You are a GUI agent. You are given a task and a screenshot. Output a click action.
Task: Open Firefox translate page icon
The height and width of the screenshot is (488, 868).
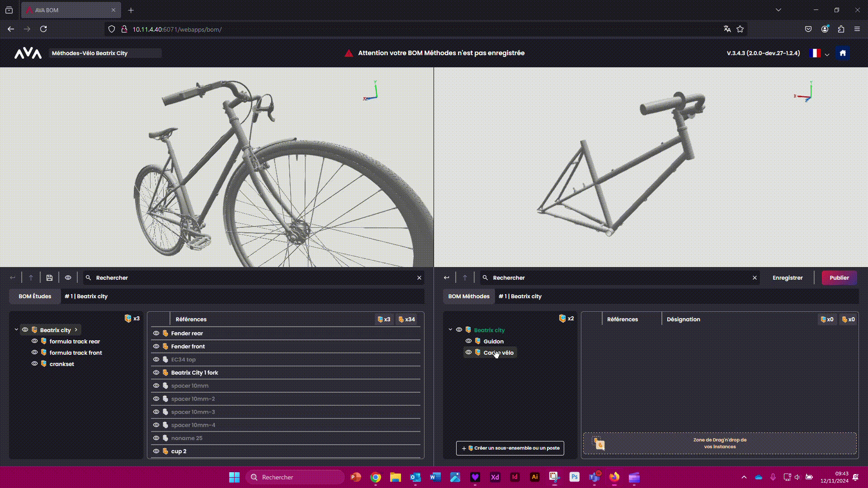pos(727,29)
